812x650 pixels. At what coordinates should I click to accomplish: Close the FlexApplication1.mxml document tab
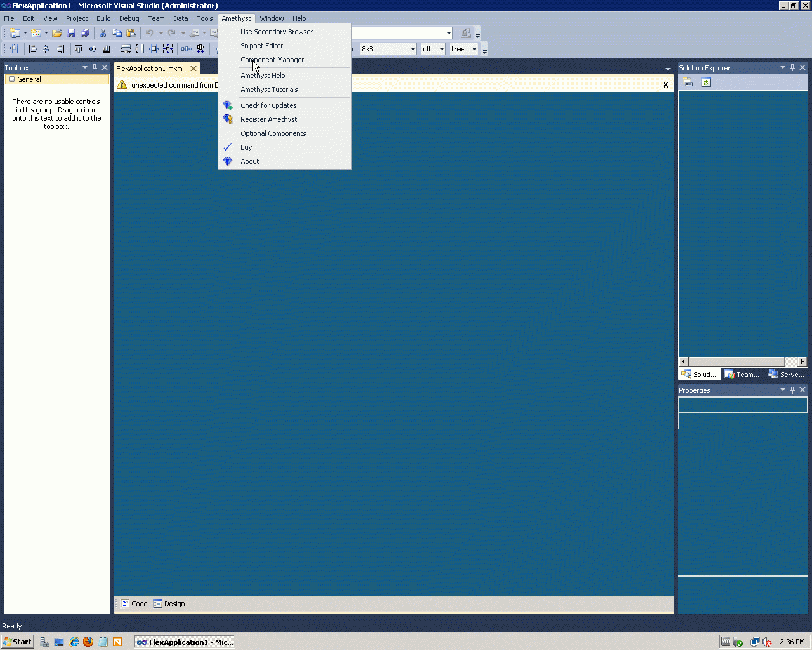[x=193, y=69]
